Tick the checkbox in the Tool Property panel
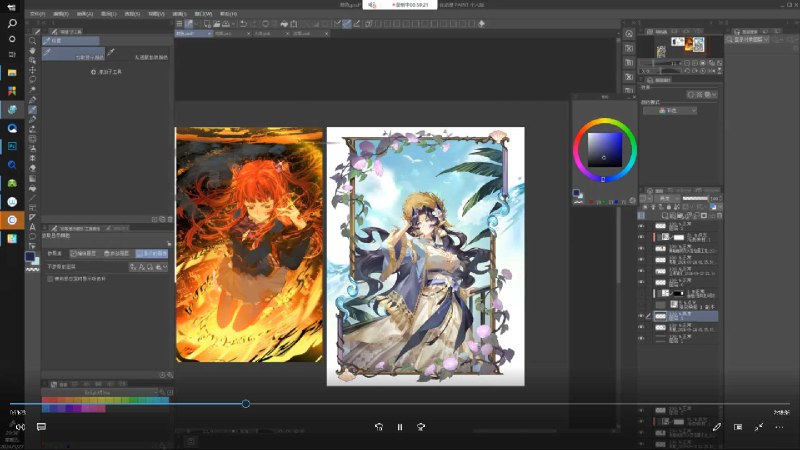Image resolution: width=800 pixels, height=450 pixels. (50, 279)
